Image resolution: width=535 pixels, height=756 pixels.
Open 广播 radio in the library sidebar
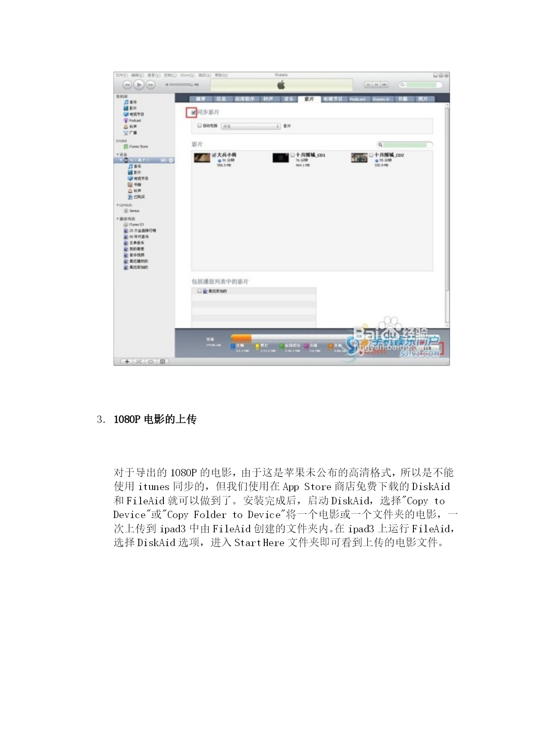pyautogui.click(x=131, y=132)
